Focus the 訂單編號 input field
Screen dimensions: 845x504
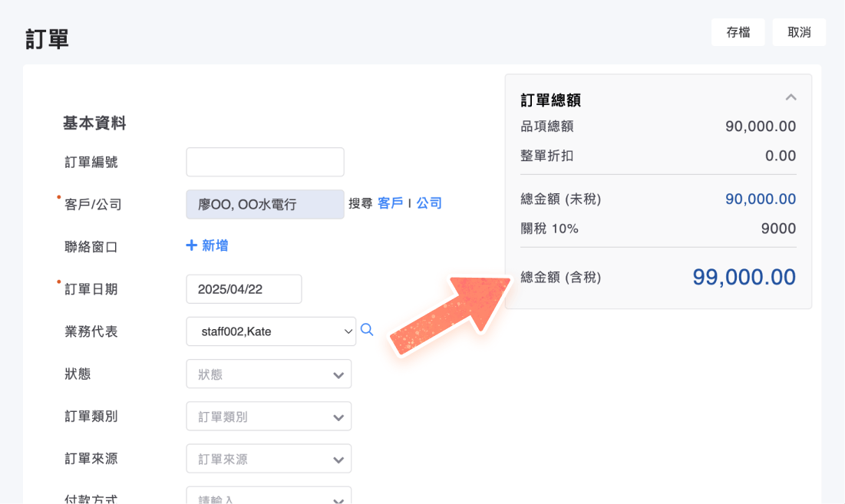point(265,162)
